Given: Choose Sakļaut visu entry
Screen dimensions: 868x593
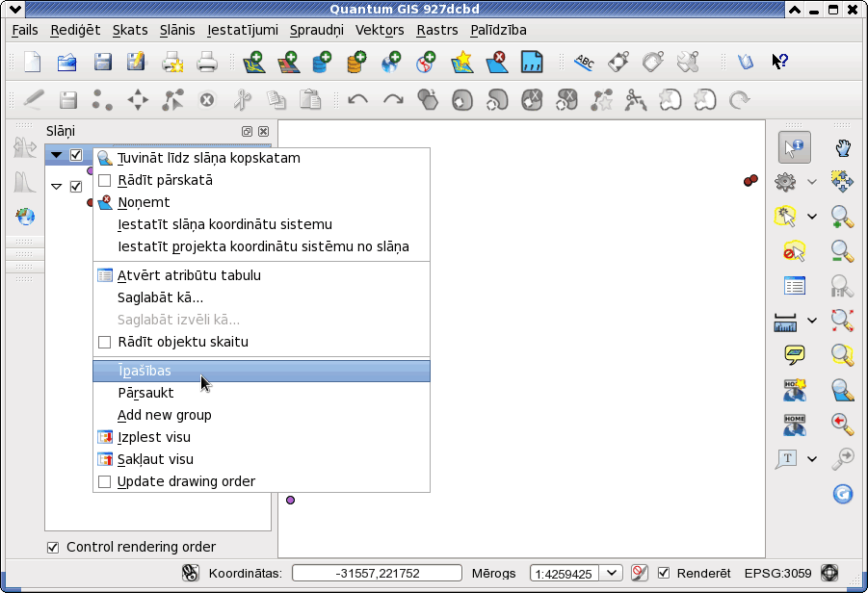Looking at the screenshot, I should 261,459.
